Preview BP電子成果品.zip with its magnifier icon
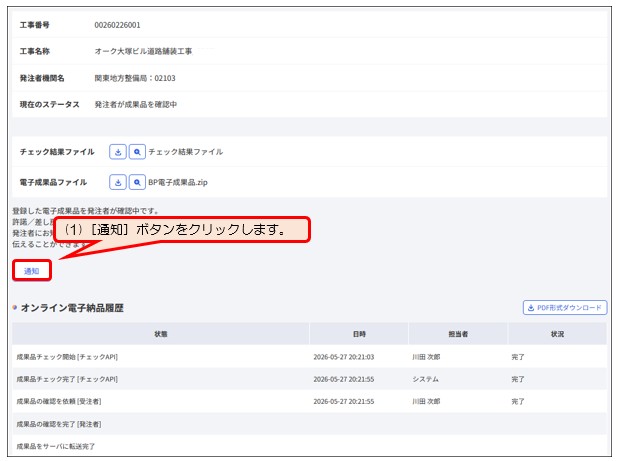619x461 pixels. (137, 182)
